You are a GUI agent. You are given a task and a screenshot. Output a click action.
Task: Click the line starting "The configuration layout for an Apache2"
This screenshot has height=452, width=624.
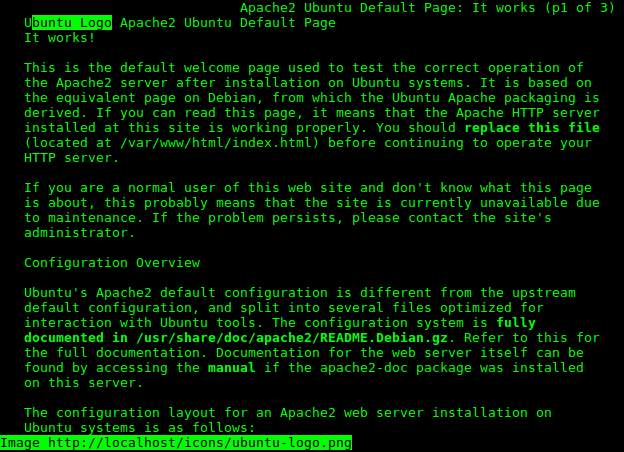[x=288, y=413]
